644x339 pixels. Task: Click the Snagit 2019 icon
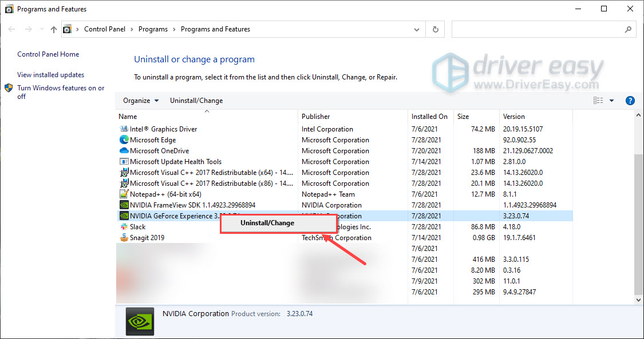124,237
